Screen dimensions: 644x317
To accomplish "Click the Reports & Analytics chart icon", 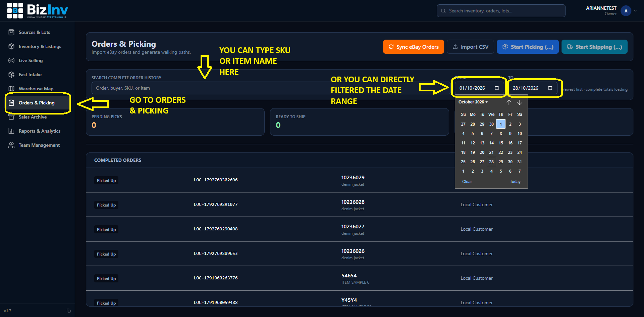I will (11, 131).
